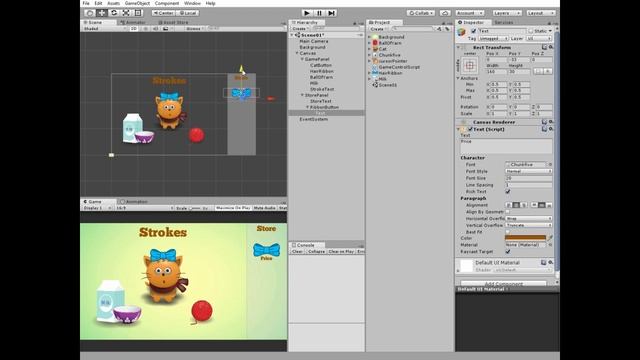The width and height of the screenshot is (640, 360).
Task: Click the GameObject cube icon in the Inspector
Action: click(x=462, y=32)
